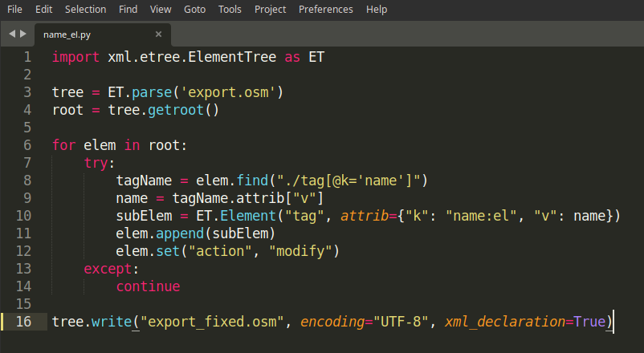Image resolution: width=644 pixels, height=353 pixels.
Task: Open the Selection menu
Action: click(85, 10)
